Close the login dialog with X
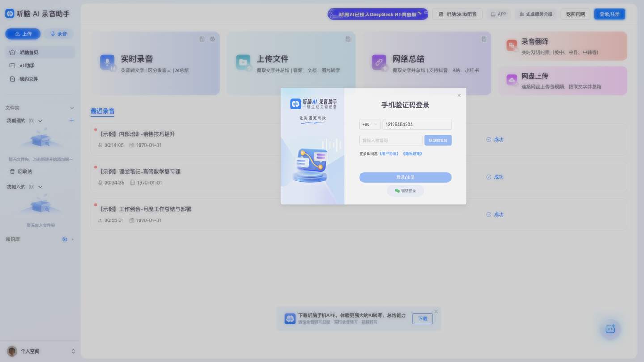Viewport: 644px width, 362px height. click(x=459, y=95)
